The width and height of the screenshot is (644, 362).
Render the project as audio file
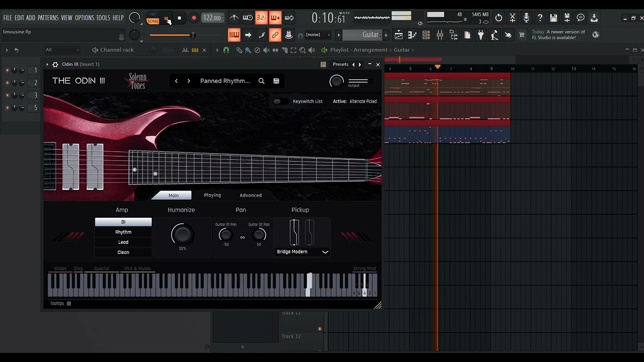[567, 18]
